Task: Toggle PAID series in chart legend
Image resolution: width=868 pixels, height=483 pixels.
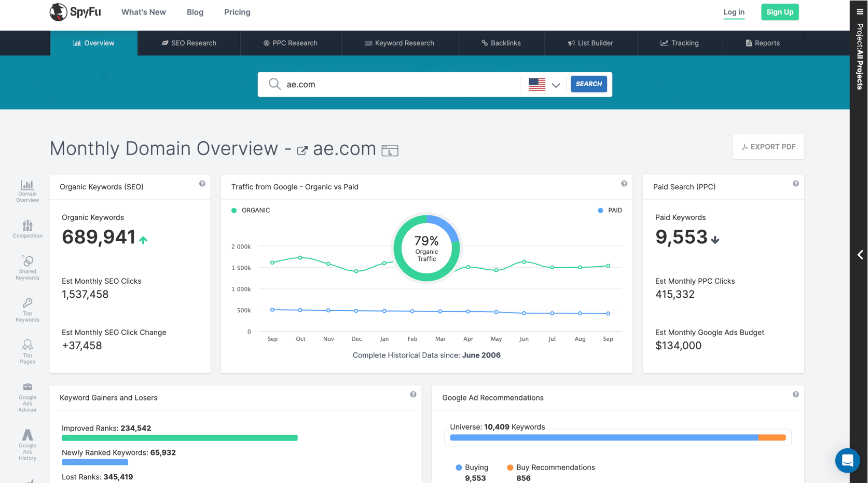Action: coord(610,210)
